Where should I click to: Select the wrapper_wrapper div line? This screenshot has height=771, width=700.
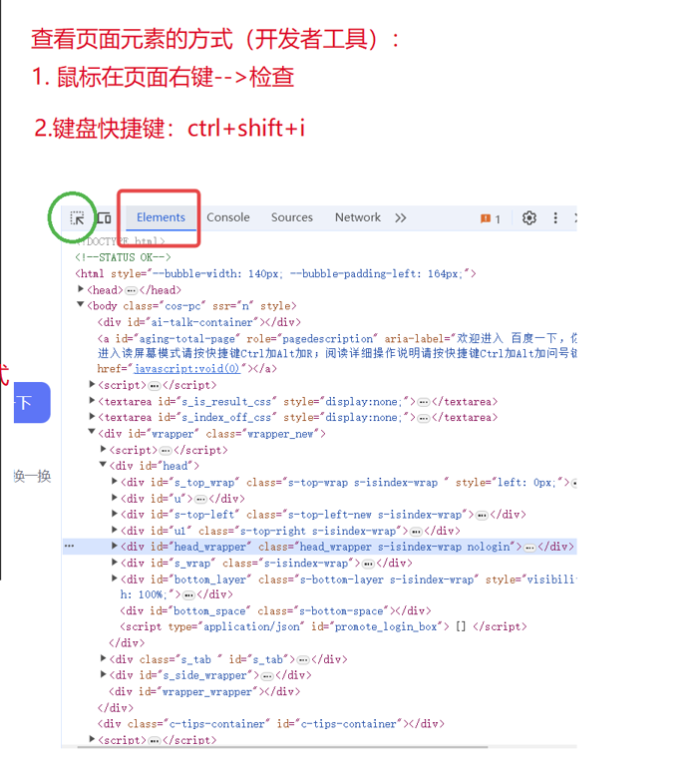204,691
